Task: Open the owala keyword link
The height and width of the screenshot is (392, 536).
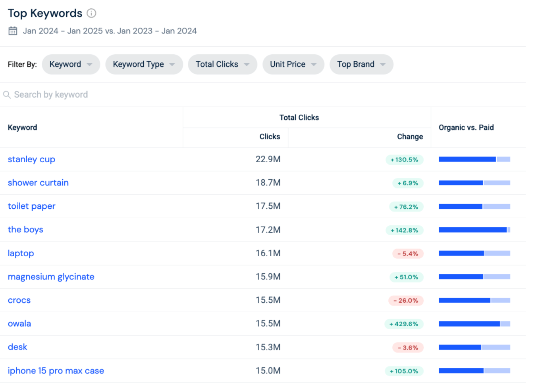Action: [x=19, y=324]
